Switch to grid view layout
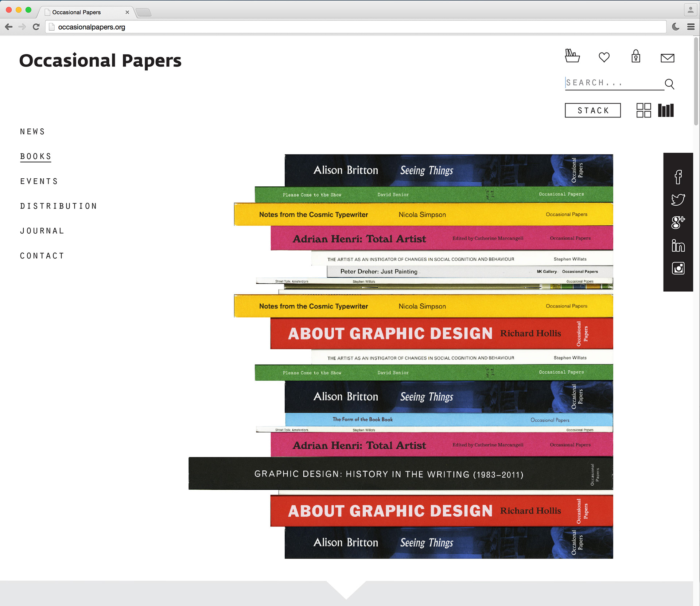 tap(643, 110)
